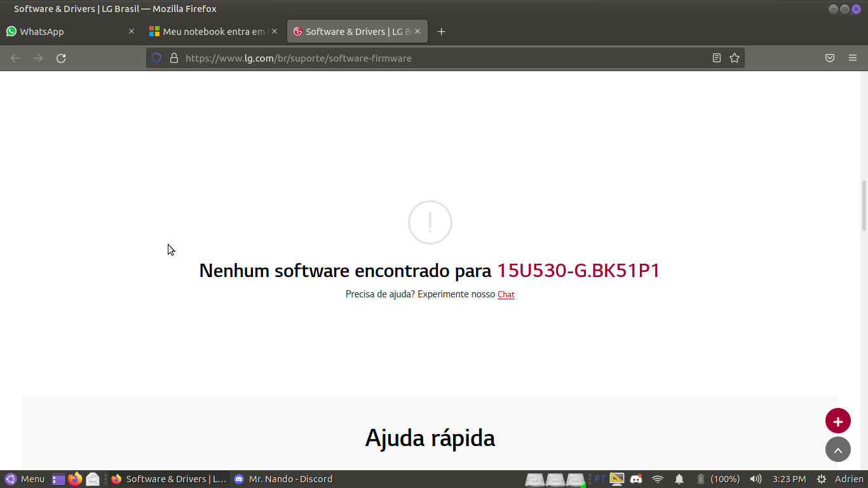Image resolution: width=868 pixels, height=488 pixels.
Task: Switch to the WhatsApp tab
Action: pyautogui.click(x=70, y=31)
